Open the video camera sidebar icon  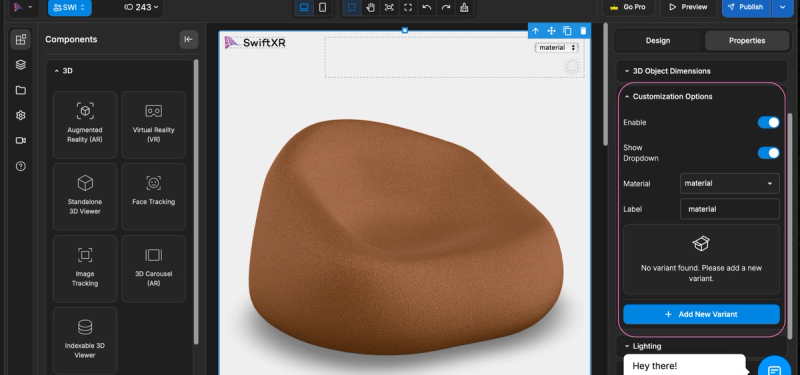(20, 141)
